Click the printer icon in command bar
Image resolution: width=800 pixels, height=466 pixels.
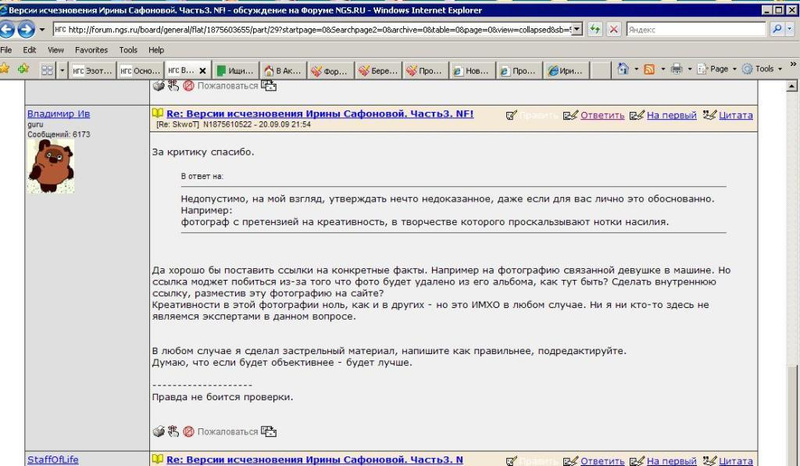point(677,69)
